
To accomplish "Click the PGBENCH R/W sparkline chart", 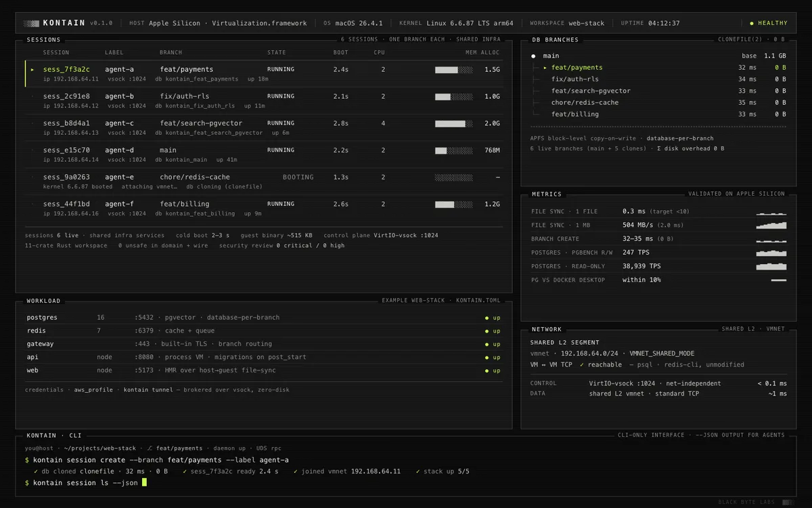I will pos(771,252).
